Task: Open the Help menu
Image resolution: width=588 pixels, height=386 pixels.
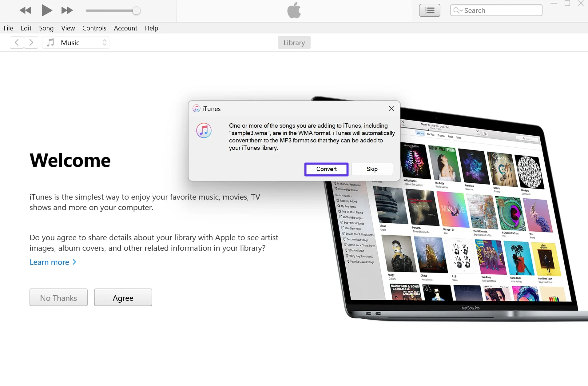Action: [152, 28]
